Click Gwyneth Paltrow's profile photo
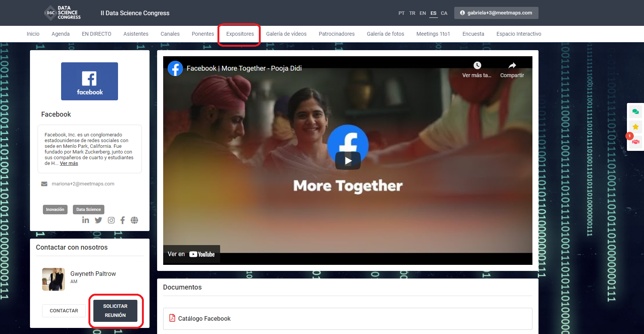The height and width of the screenshot is (334, 644). point(54,279)
